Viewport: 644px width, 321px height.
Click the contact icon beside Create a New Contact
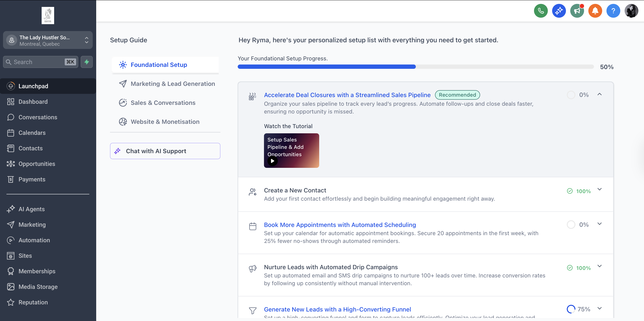[x=253, y=192]
